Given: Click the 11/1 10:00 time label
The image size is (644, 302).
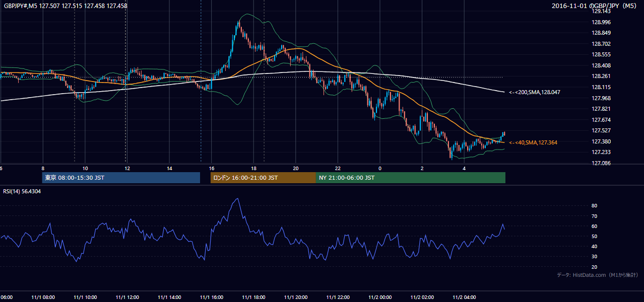Looking at the screenshot, I should click(85, 297).
